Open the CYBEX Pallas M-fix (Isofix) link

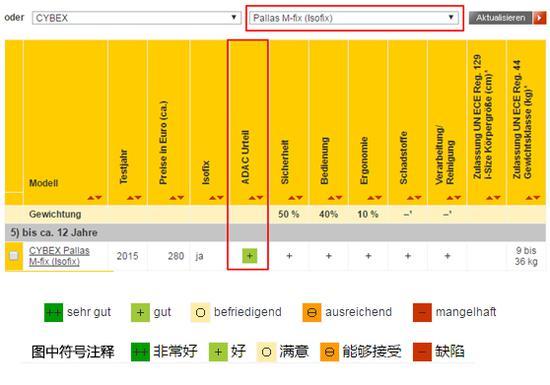(x=59, y=256)
